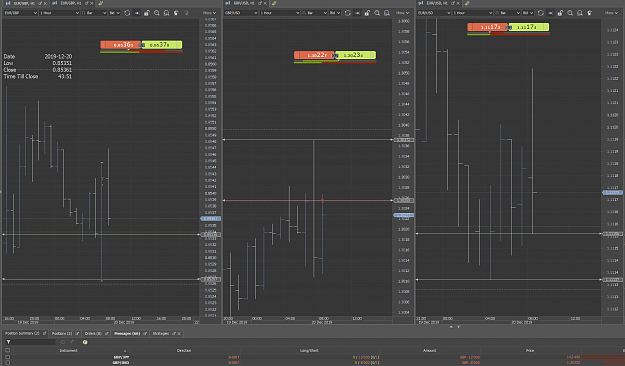Click the green round icon in positions toolbar

point(85,342)
